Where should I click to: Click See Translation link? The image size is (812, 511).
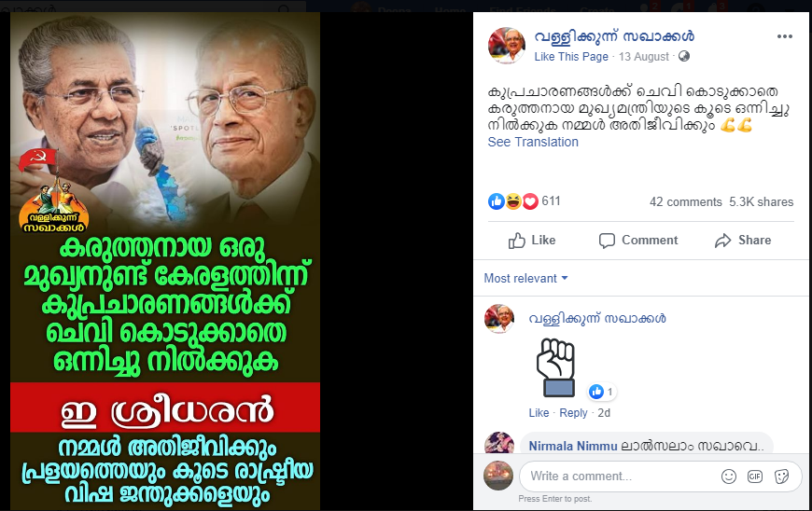coord(533,143)
